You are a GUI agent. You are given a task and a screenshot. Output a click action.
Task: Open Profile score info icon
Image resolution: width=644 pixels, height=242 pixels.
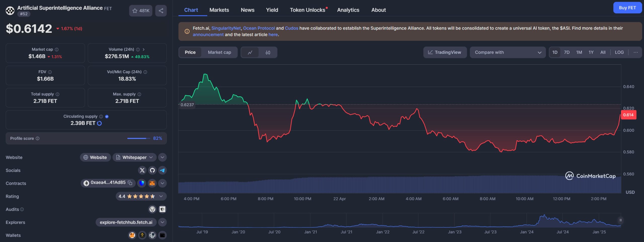[x=37, y=138]
